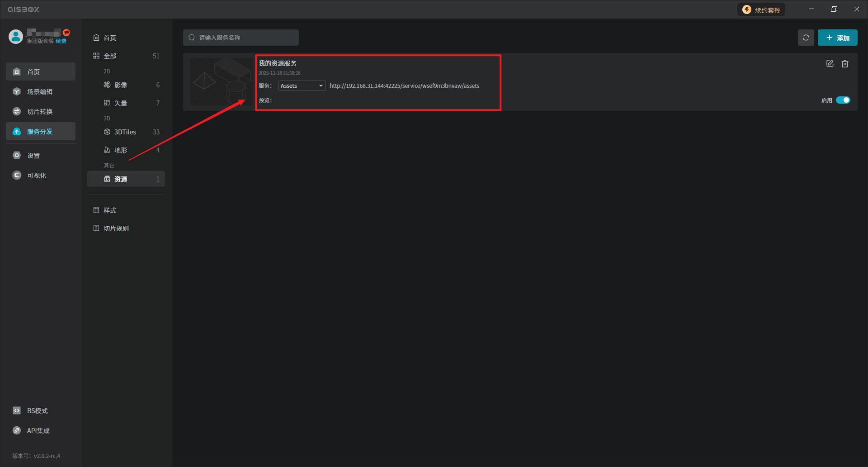
Task: Click the 续约套餐 button
Action: tap(761, 10)
